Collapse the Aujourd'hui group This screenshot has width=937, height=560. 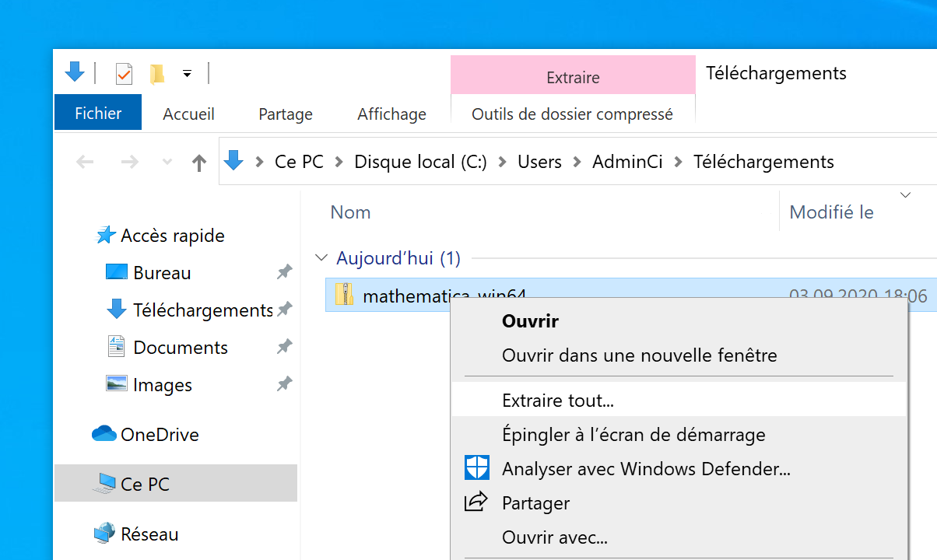tap(321, 257)
